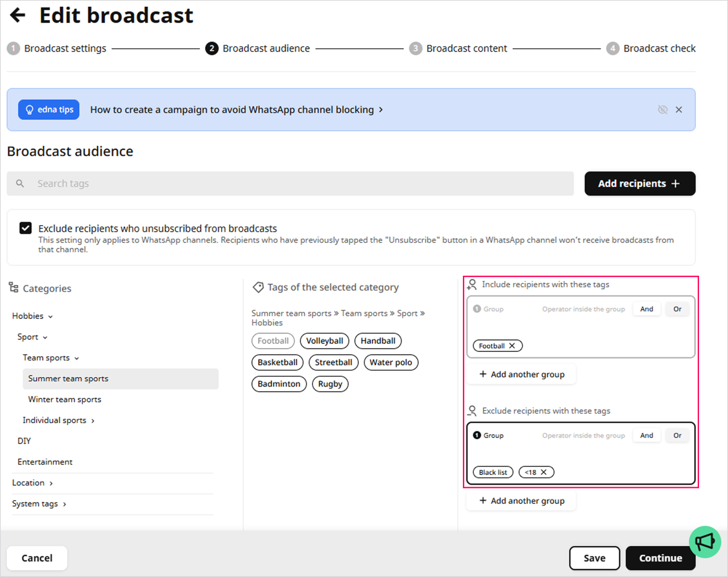Click the search magnifier icon
This screenshot has height=577, width=728.
click(20, 184)
